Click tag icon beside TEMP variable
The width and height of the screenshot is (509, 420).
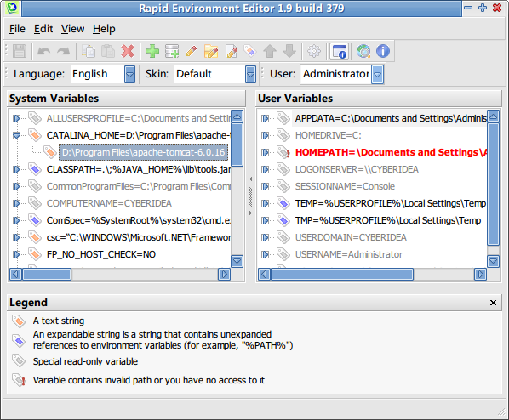coord(283,203)
